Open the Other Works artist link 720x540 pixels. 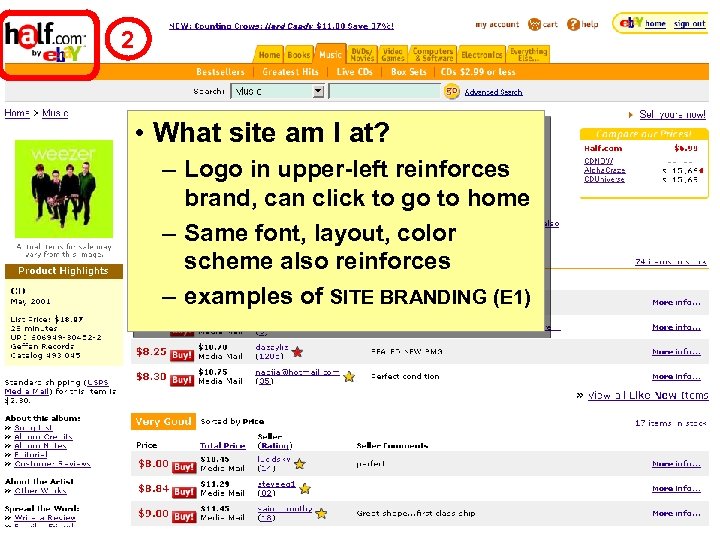[40, 491]
